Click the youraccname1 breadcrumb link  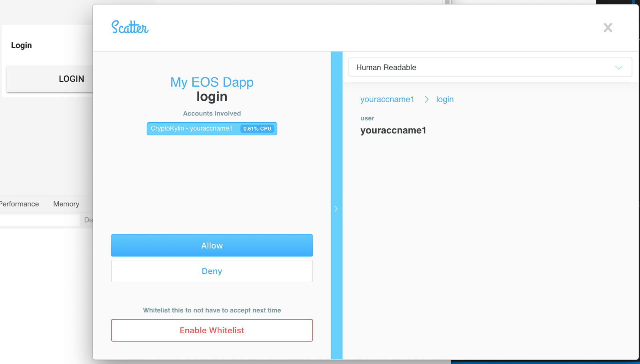387,99
